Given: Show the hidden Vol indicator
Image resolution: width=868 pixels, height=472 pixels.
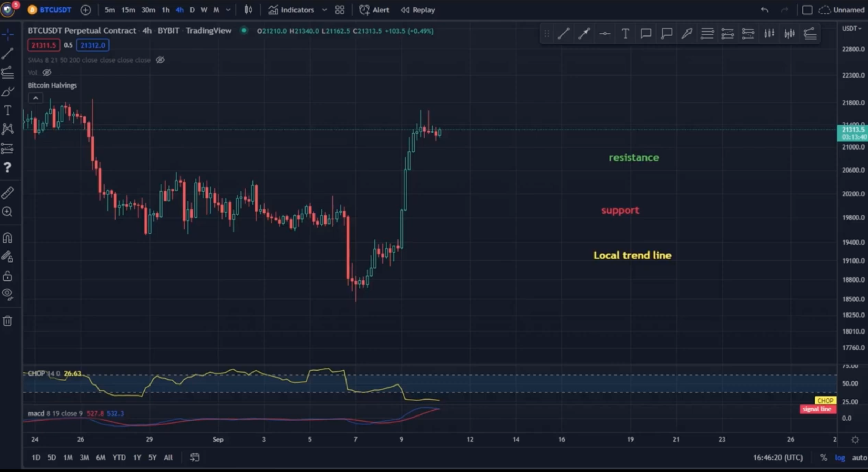Looking at the screenshot, I should [x=47, y=72].
